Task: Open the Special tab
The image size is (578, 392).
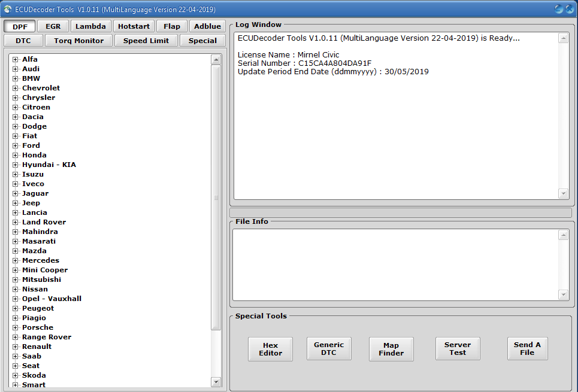Action: click(202, 41)
